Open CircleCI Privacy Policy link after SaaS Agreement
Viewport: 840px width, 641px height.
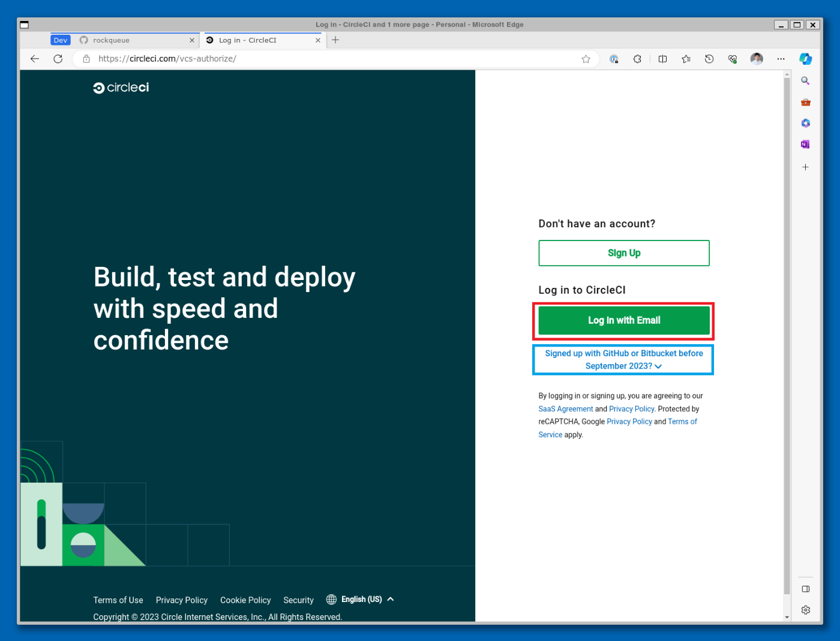pos(632,409)
